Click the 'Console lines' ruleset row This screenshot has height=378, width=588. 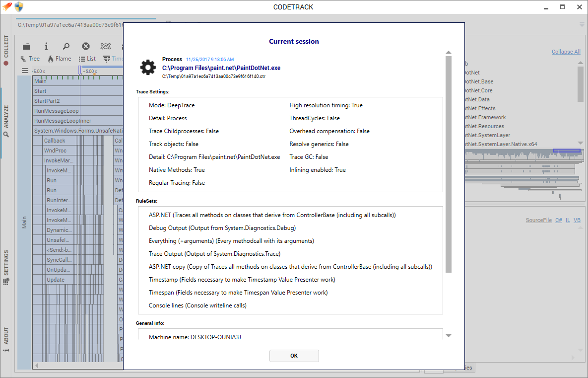click(x=197, y=305)
